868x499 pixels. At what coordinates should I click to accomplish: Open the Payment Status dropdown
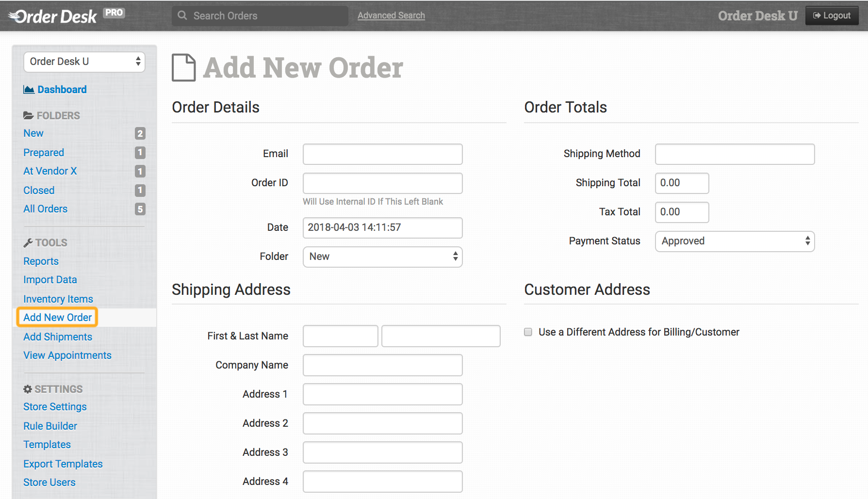click(x=735, y=241)
